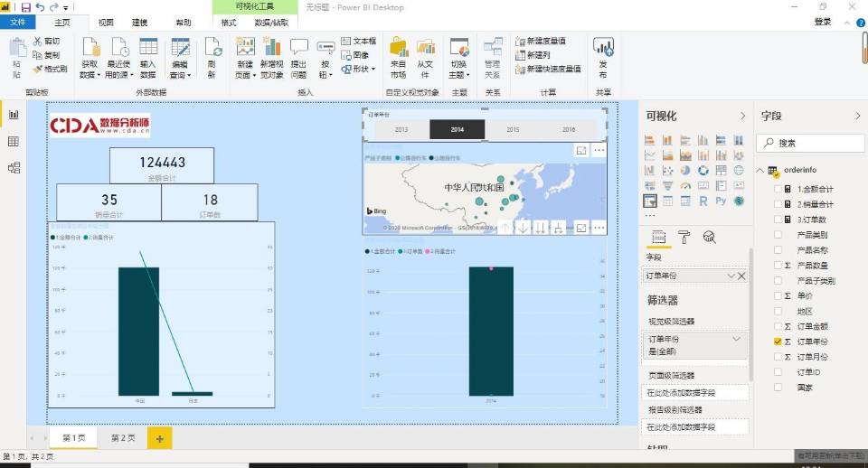
Task: Open the format paint-roller pane
Action: (x=684, y=238)
